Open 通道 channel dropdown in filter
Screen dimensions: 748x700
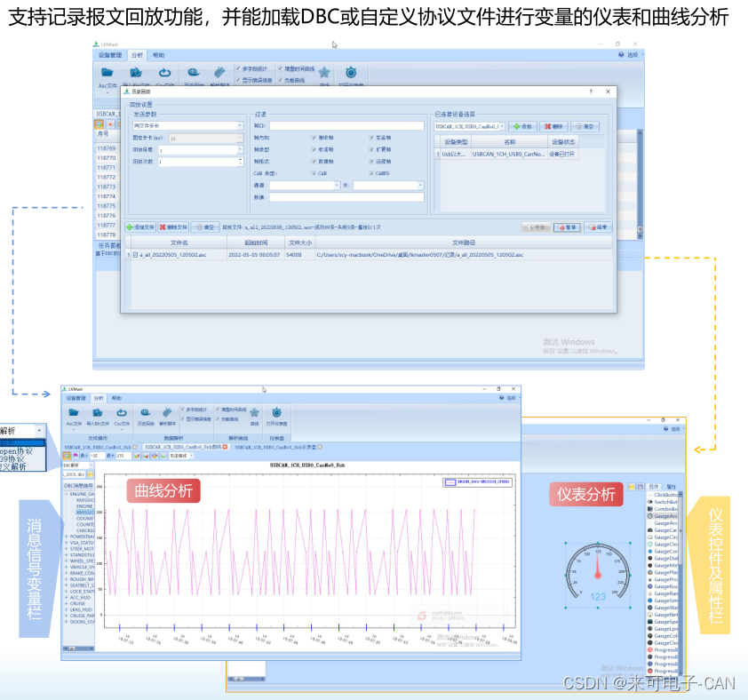(305, 185)
